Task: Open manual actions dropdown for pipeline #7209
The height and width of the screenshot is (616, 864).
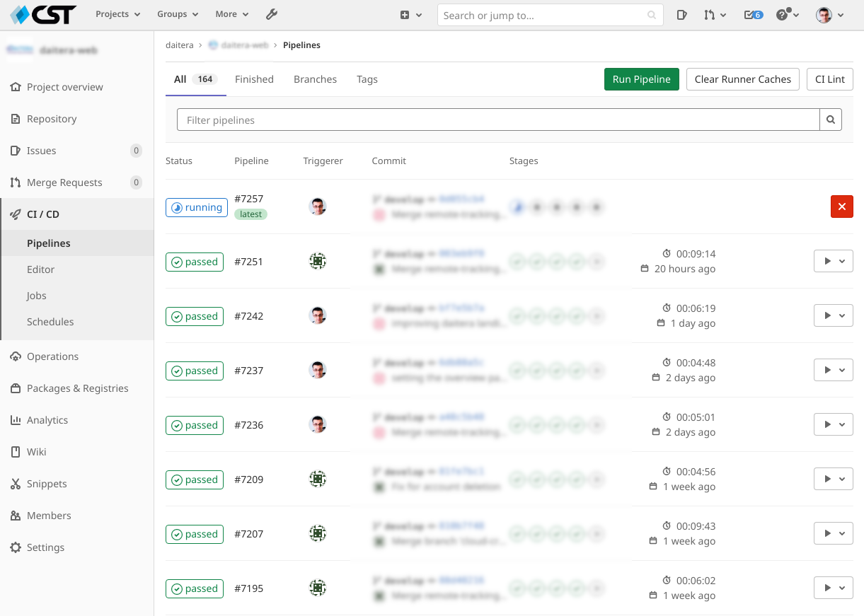Action: coord(834,479)
